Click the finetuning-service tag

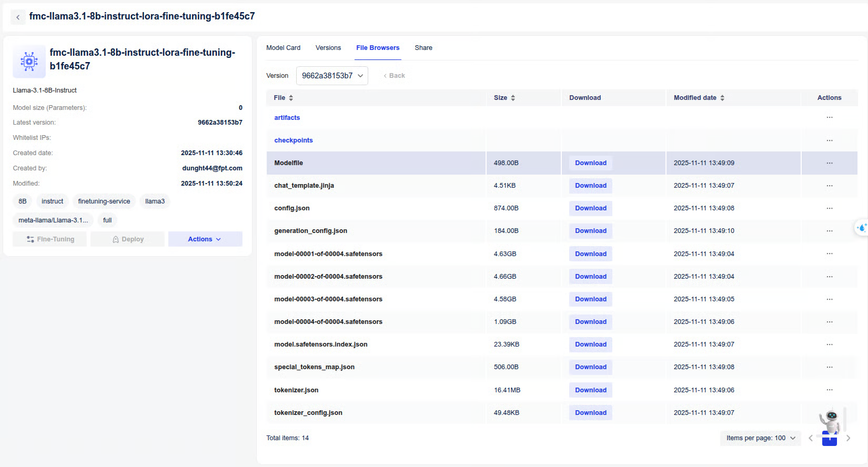104,201
